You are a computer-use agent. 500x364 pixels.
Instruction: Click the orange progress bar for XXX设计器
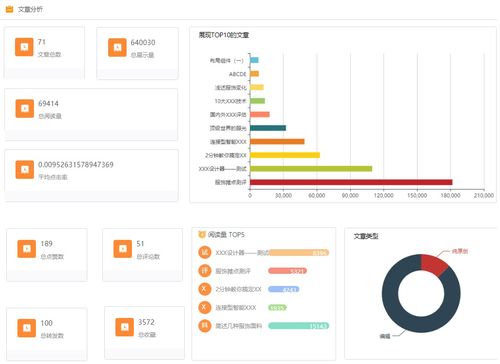click(x=299, y=253)
